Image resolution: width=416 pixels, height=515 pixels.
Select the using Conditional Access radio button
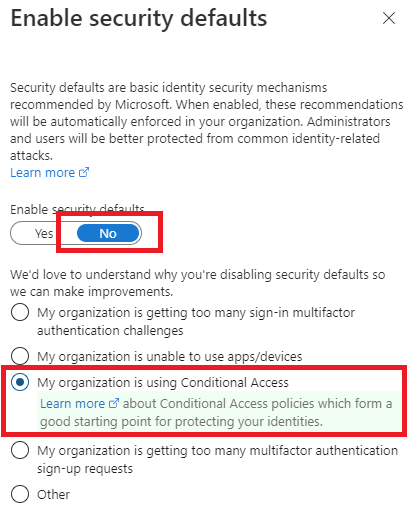[20, 382]
